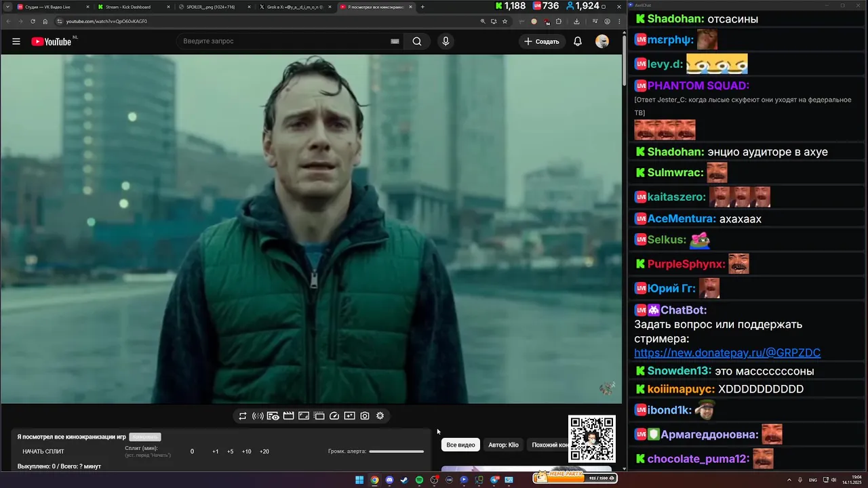Click the YouTube page vertical scrollbar
This screenshot has height=488, width=868.
(624, 58)
